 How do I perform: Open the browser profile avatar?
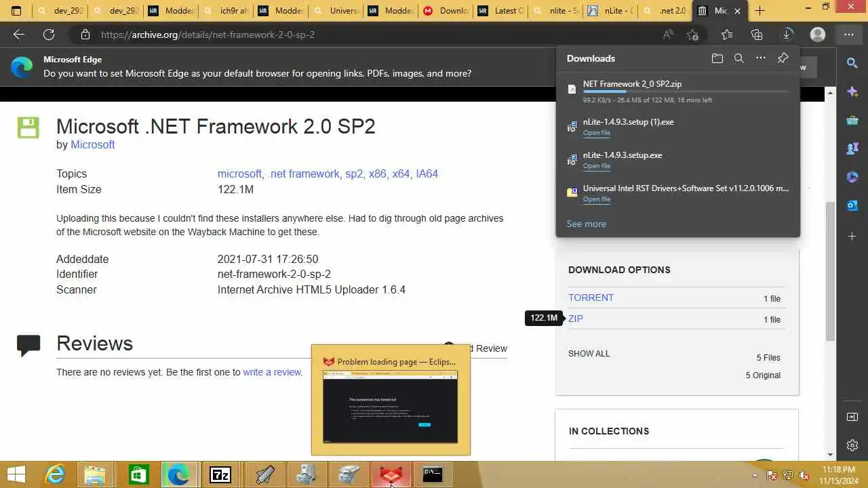tap(818, 35)
